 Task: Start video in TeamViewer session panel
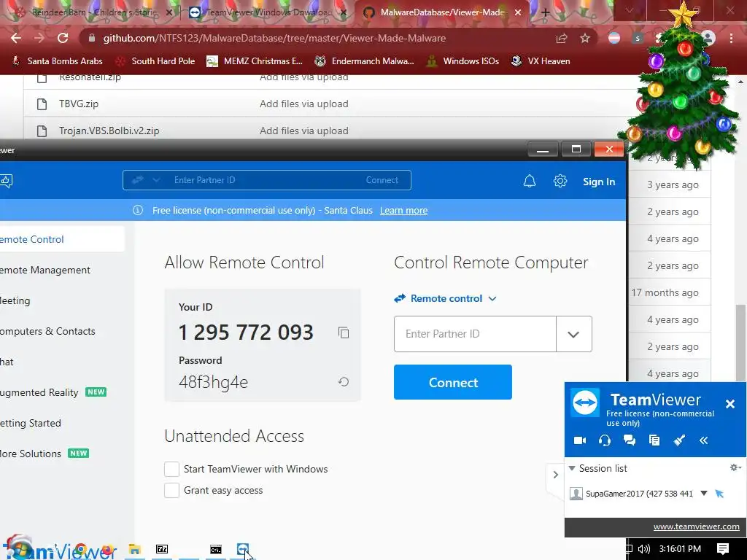click(580, 440)
